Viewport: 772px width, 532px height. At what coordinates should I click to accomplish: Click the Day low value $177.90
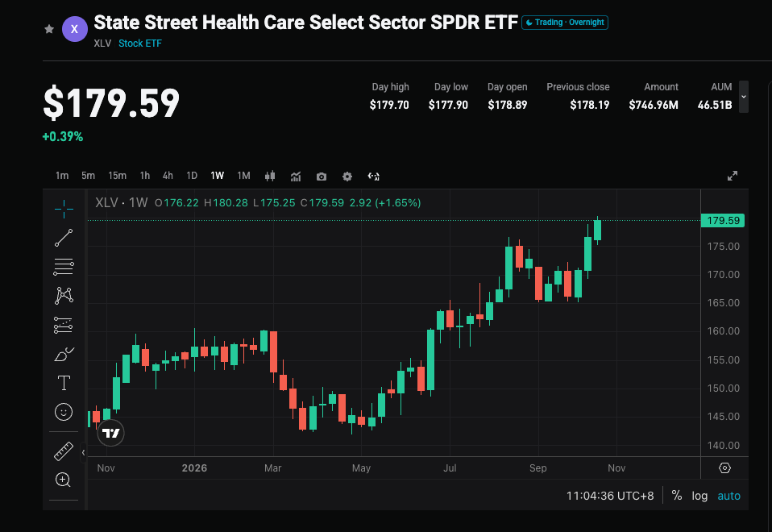448,105
